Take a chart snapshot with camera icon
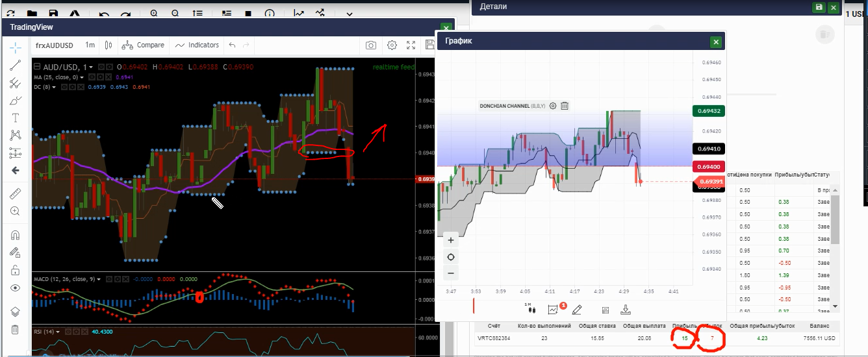This screenshot has height=357, width=868. pos(371,45)
